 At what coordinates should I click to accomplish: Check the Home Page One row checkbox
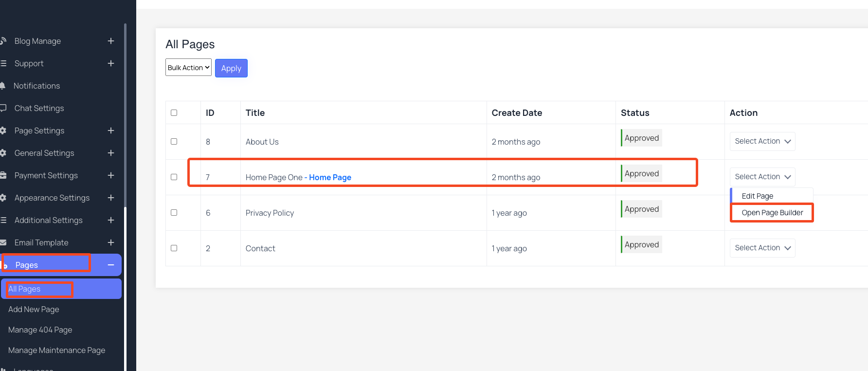[x=174, y=177]
